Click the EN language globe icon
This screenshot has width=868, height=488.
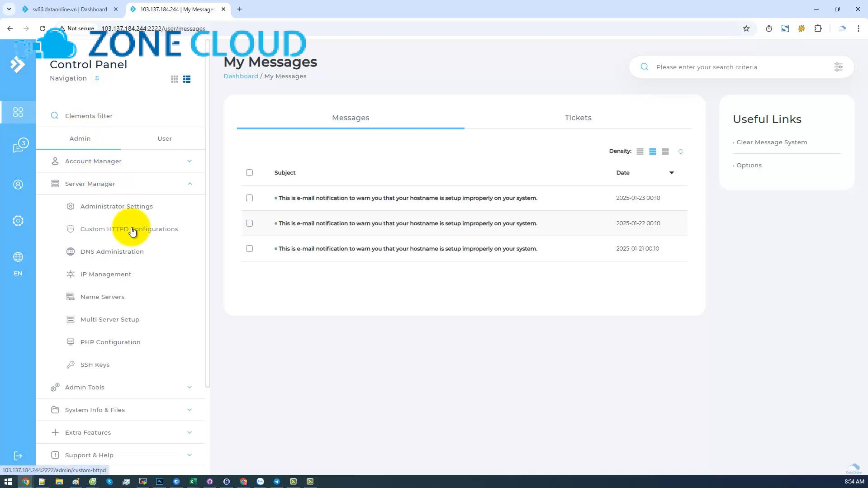coord(18,257)
